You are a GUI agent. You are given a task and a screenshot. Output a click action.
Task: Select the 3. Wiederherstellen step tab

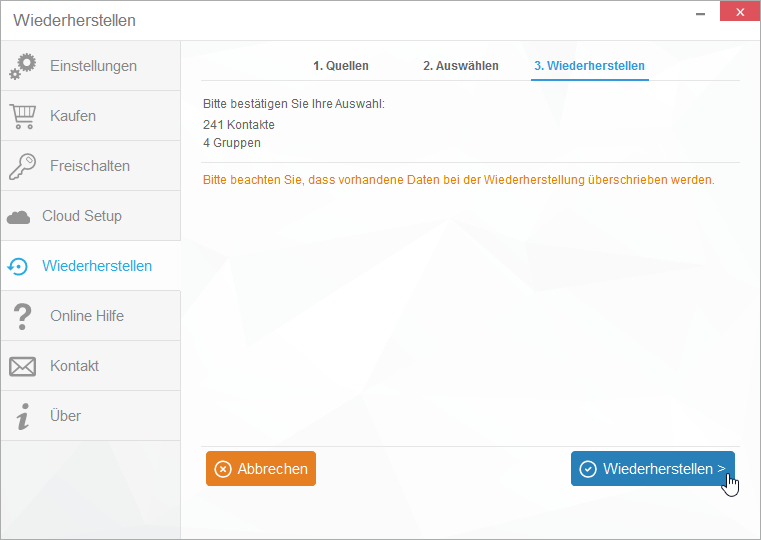pos(590,66)
